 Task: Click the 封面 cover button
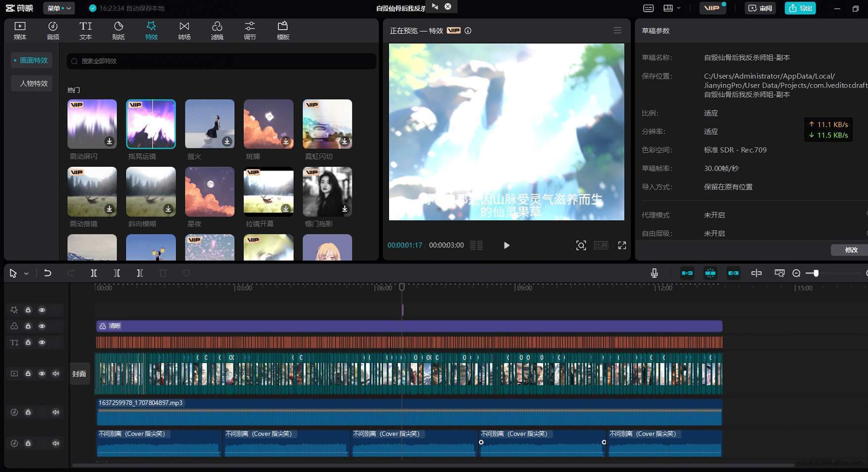[79, 374]
